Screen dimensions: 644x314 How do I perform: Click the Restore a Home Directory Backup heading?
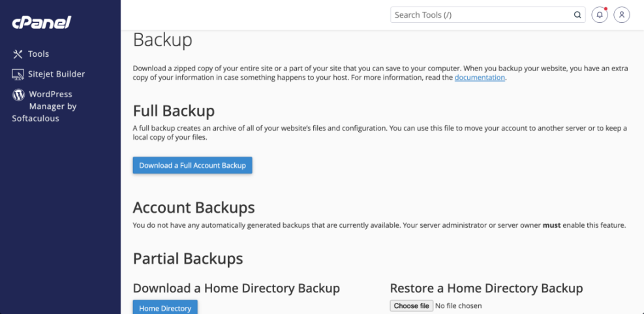pos(486,288)
